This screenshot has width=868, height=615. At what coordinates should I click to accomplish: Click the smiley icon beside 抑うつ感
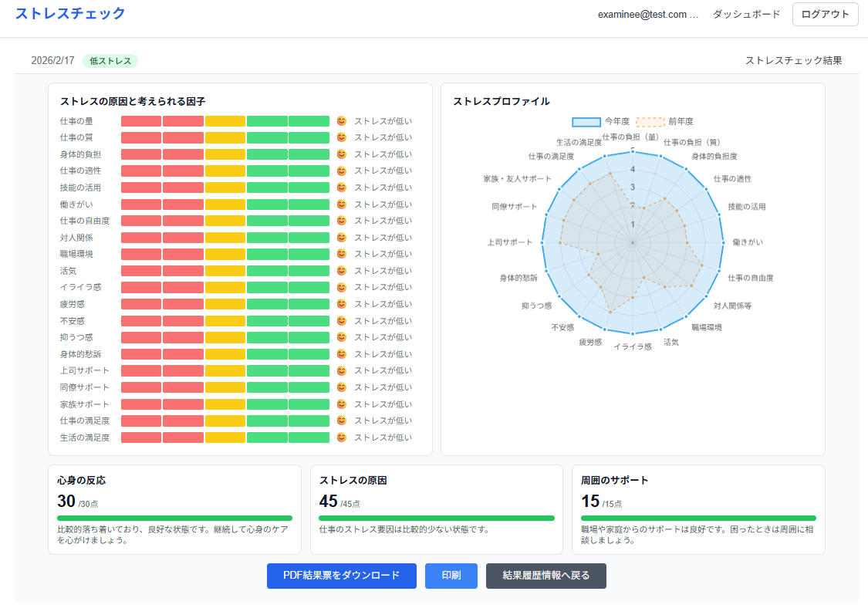pyautogui.click(x=342, y=337)
